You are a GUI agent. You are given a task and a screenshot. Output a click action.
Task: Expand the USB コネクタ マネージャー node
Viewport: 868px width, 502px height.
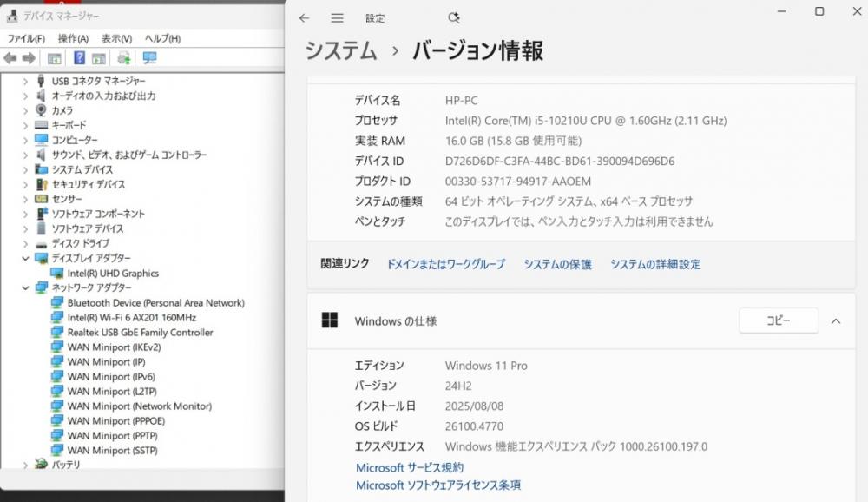pos(25,82)
